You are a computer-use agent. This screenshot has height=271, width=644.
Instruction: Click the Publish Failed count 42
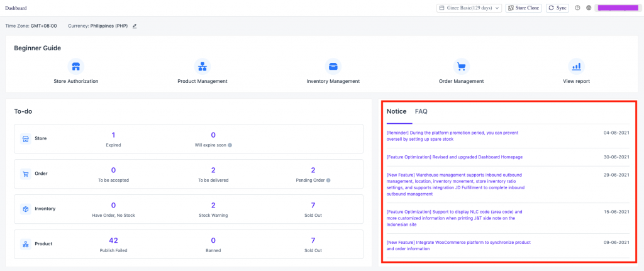point(113,240)
